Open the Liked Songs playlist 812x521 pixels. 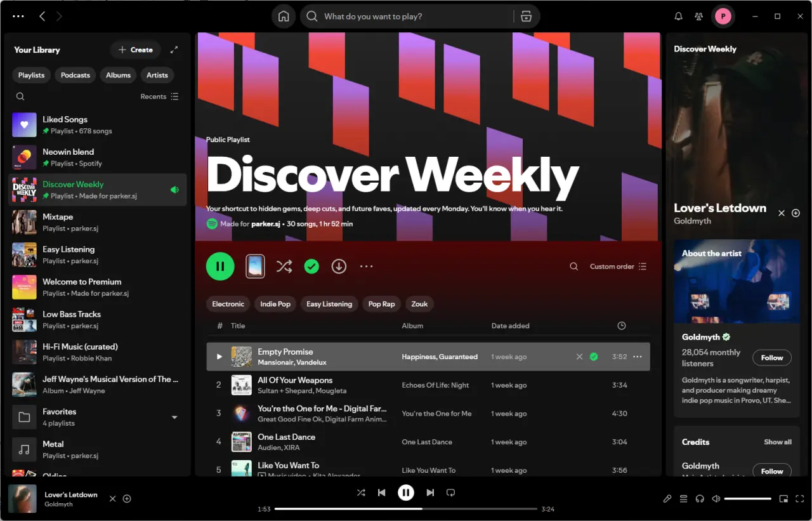click(x=98, y=125)
